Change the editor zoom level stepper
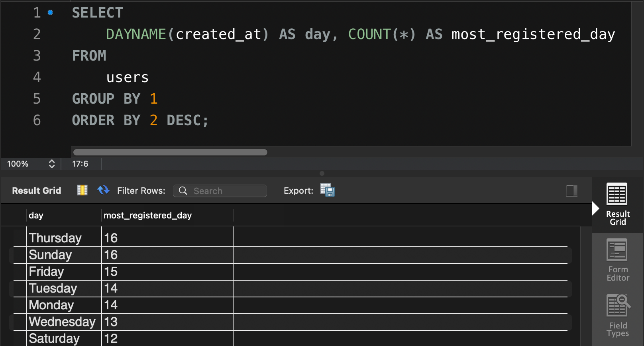 (52, 164)
